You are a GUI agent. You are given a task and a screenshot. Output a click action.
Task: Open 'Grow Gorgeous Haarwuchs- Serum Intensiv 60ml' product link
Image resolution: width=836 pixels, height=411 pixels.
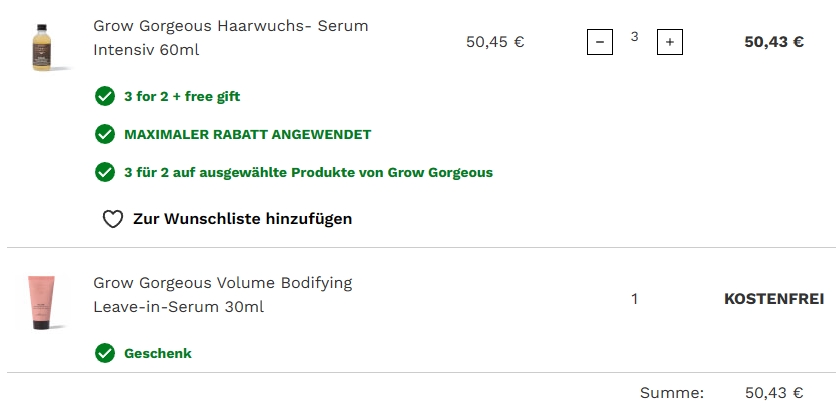tap(230, 37)
